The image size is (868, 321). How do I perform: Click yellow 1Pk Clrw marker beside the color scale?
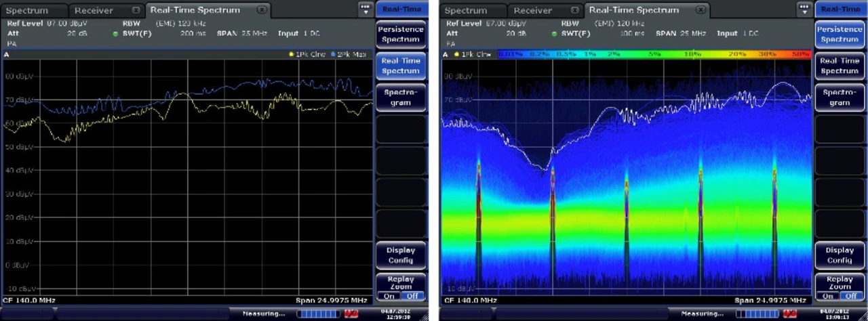(456, 54)
